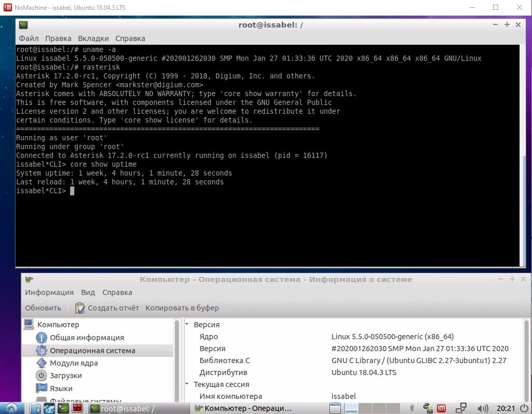Click the system monitor launcher in taskbar
The height and width of the screenshot is (414, 532).
coord(49,408)
